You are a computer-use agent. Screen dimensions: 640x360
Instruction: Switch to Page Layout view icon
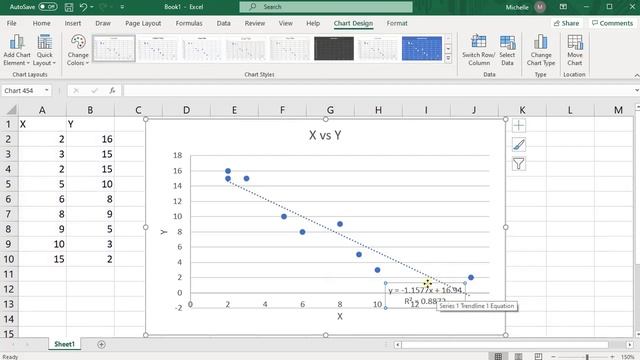tap(518, 356)
